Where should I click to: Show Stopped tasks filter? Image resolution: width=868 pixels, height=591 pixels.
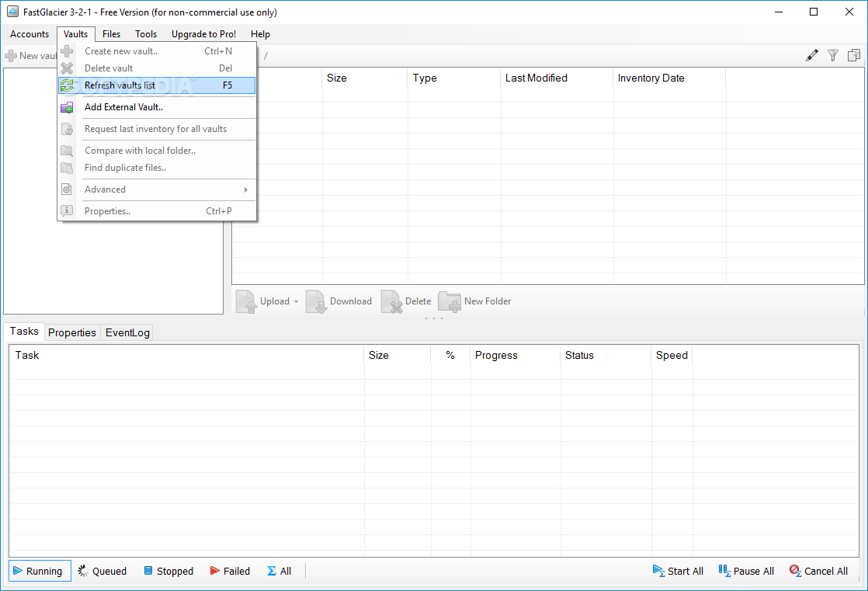click(x=168, y=571)
